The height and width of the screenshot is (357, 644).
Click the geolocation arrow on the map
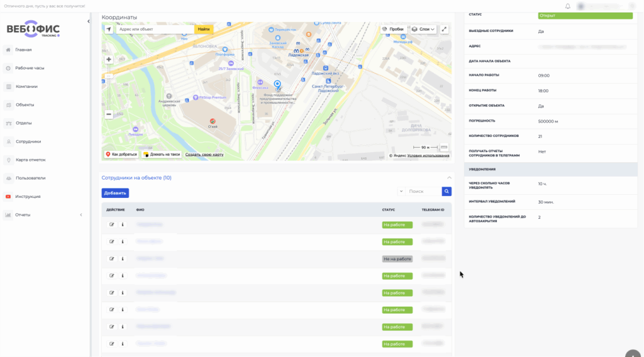pos(108,29)
